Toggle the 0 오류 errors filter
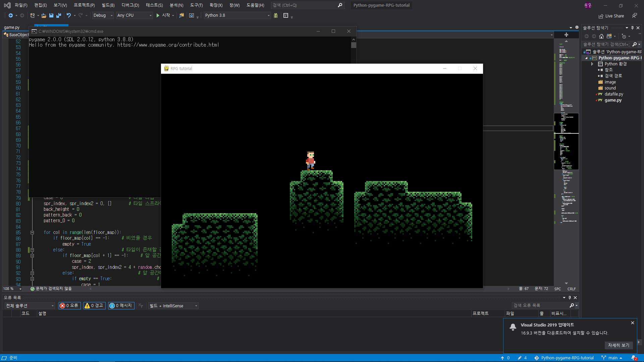Image resolution: width=644 pixels, height=362 pixels. pos(69,306)
